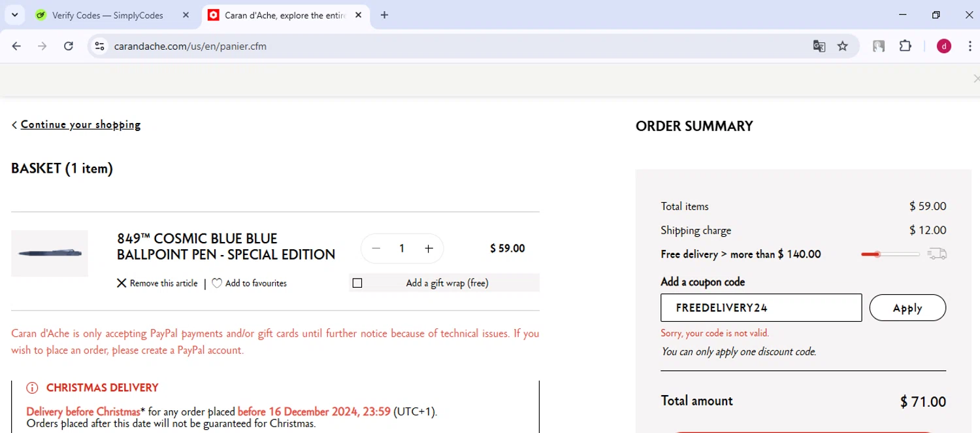Restore down the Chrome window

pyautogui.click(x=936, y=15)
